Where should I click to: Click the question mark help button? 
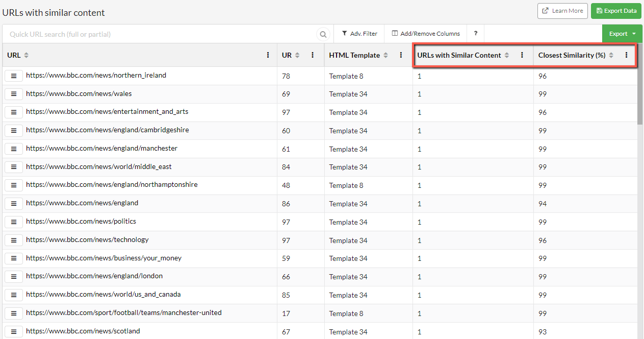point(476,34)
